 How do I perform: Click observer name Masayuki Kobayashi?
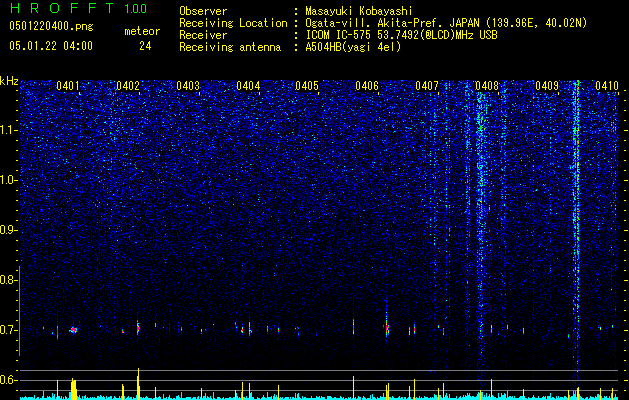pyautogui.click(x=359, y=11)
